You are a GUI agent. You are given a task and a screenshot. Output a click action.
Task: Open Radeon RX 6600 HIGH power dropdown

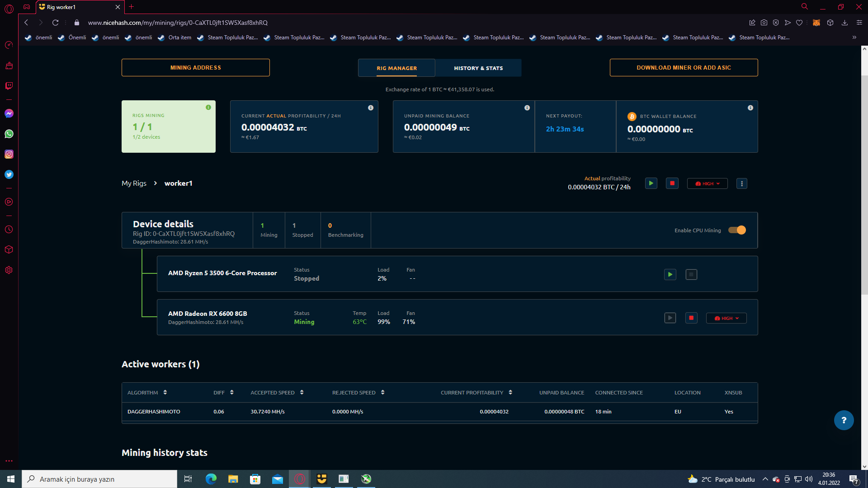(x=726, y=318)
